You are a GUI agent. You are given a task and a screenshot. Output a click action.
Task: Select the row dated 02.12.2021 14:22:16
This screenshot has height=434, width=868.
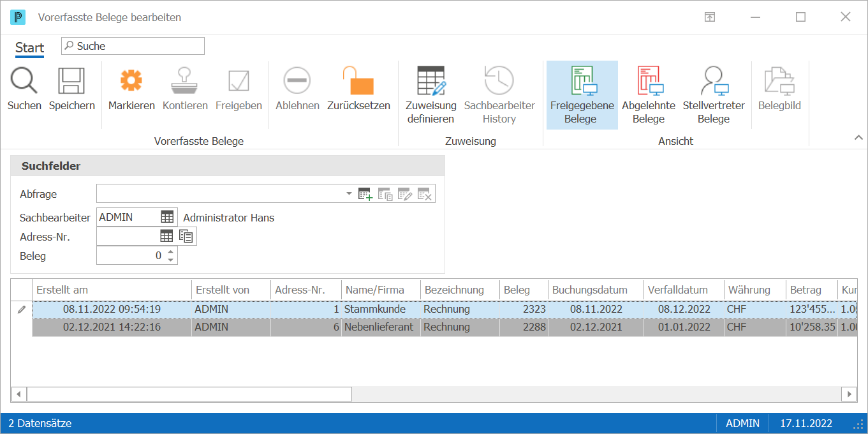click(x=445, y=327)
